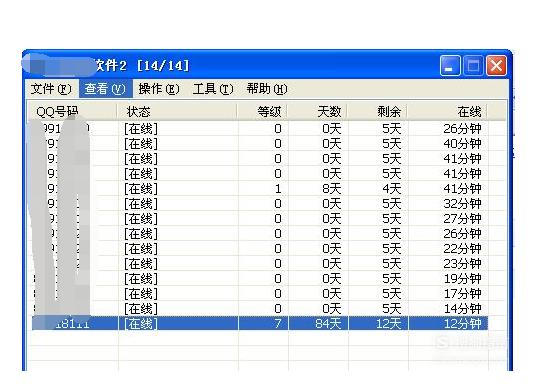Click the 12天 remaining cell
Image resolution: width=533 pixels, height=389 pixels.
pos(388,323)
